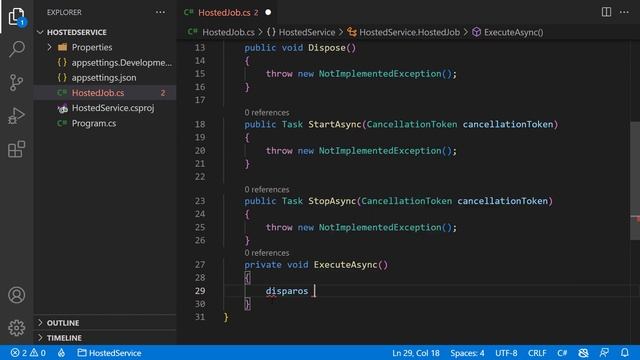
Task: Show references above StopAsync method
Action: tap(267, 189)
